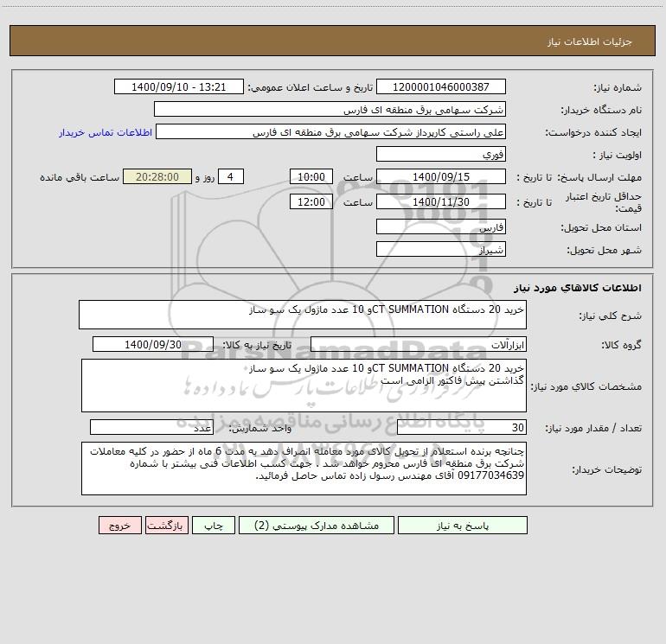Select the شماره نیاز number field
The height and width of the screenshot is (644, 666).
coord(441,86)
